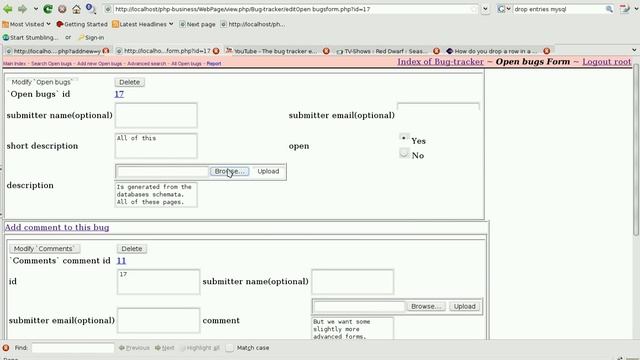The image size is (640, 360).
Task: Go to the home page icon
Action: (76, 9)
